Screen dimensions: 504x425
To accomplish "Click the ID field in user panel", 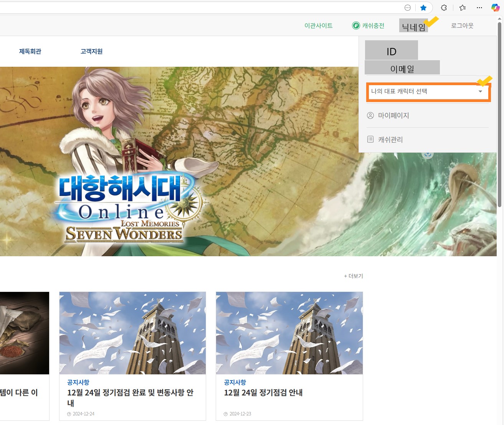I will pos(392,50).
